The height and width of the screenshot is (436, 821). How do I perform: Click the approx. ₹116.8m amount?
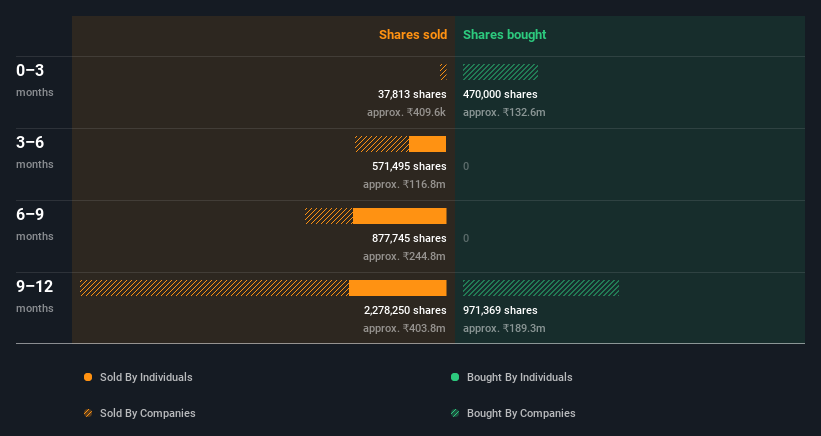click(404, 184)
